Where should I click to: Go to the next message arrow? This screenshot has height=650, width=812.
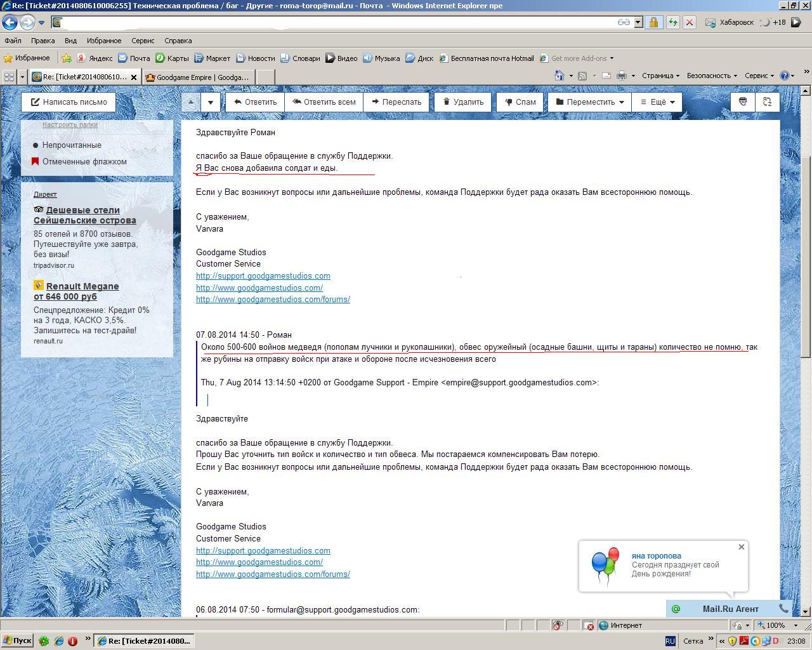point(211,102)
